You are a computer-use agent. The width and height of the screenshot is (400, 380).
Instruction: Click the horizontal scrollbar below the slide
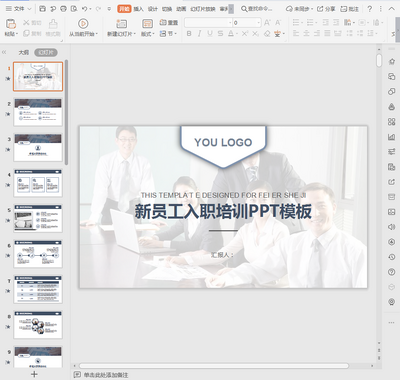[x=214, y=366]
